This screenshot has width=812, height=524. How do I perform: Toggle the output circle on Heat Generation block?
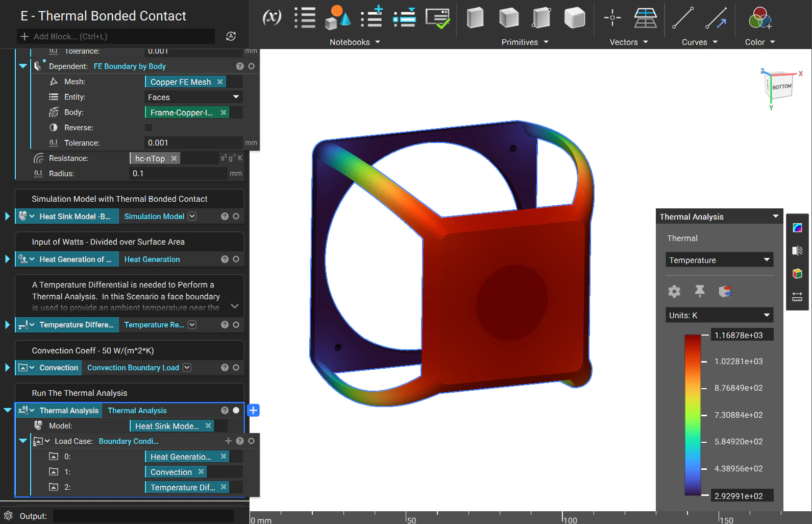(236, 259)
